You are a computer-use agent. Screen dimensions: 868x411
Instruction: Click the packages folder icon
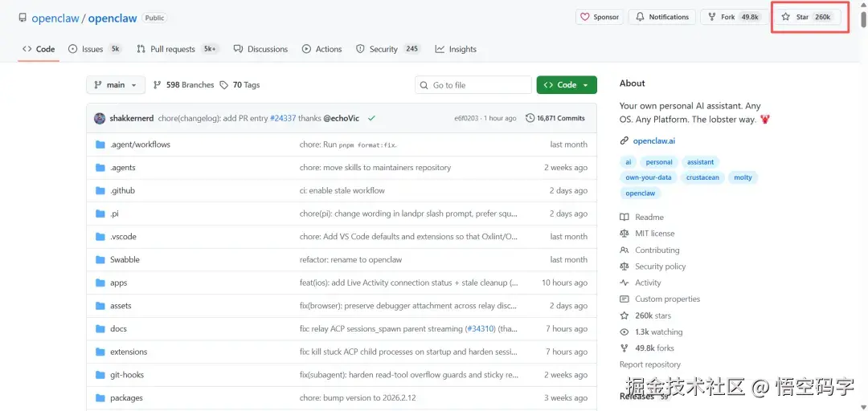click(100, 397)
